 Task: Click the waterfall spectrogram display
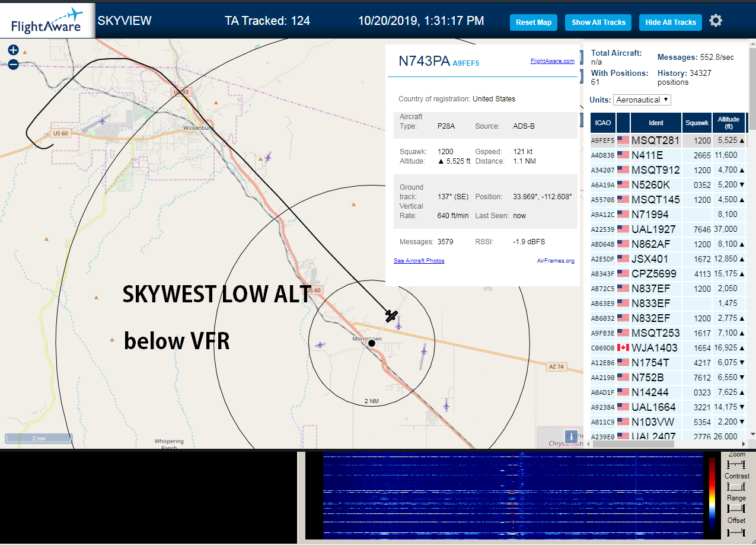(x=512, y=496)
